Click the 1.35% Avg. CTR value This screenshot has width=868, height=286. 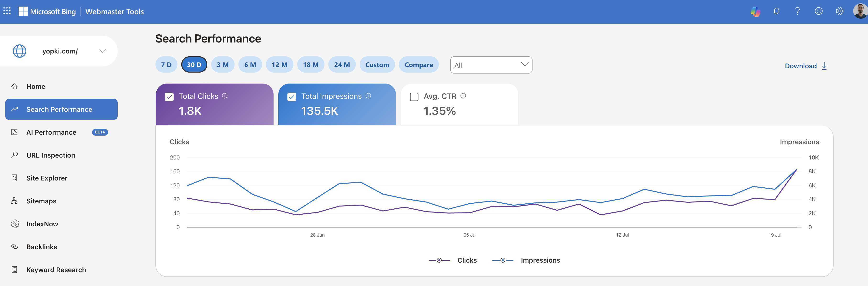[x=439, y=111]
